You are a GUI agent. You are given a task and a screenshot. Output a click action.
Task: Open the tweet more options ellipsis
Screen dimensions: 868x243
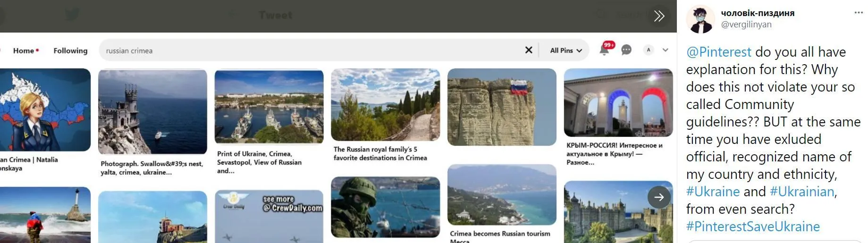point(859,13)
